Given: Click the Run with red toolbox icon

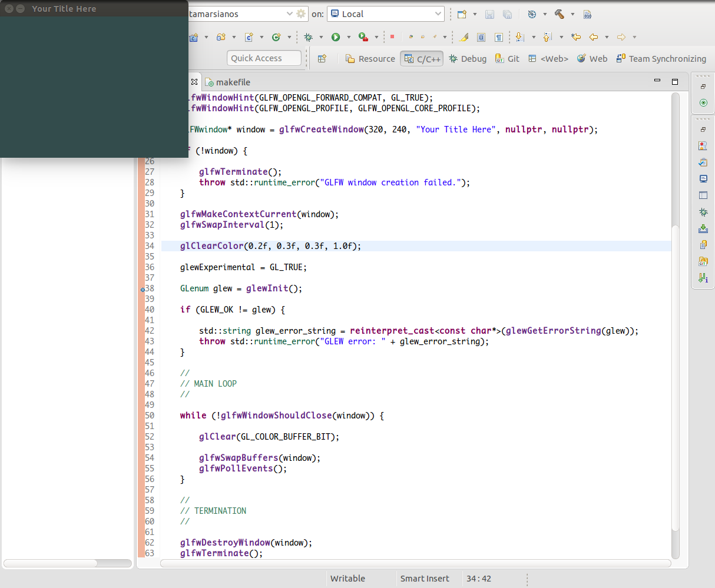Looking at the screenshot, I should tap(363, 37).
